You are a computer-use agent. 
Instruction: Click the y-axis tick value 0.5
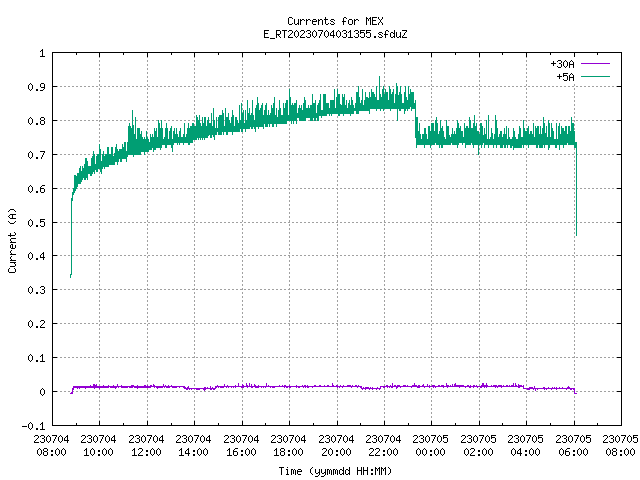point(36,222)
